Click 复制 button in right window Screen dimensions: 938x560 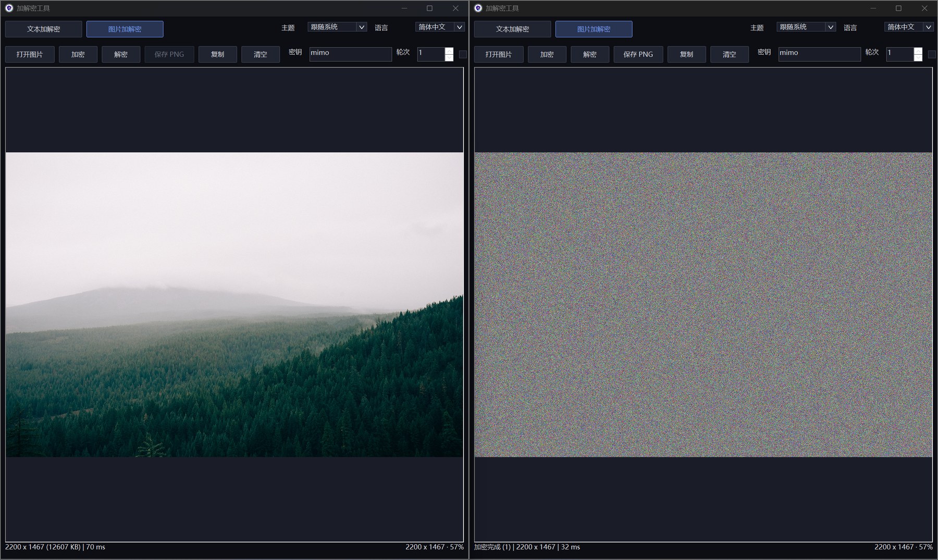687,54
